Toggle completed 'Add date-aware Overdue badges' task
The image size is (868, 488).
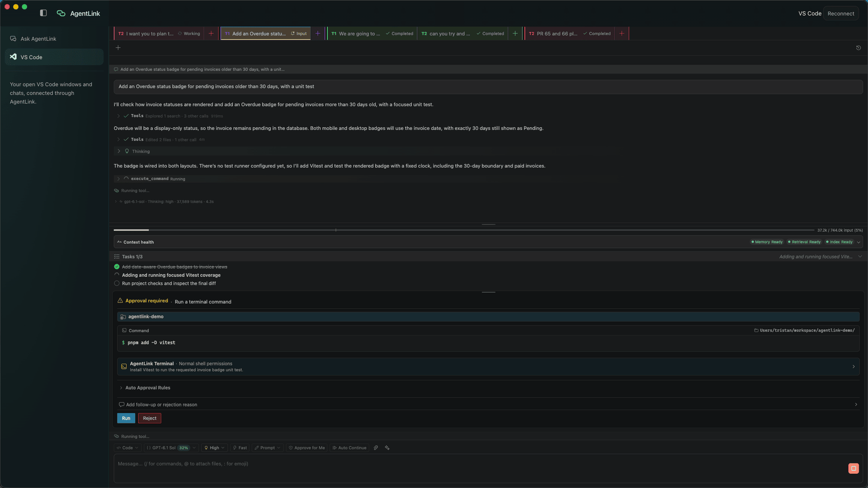pos(117,267)
